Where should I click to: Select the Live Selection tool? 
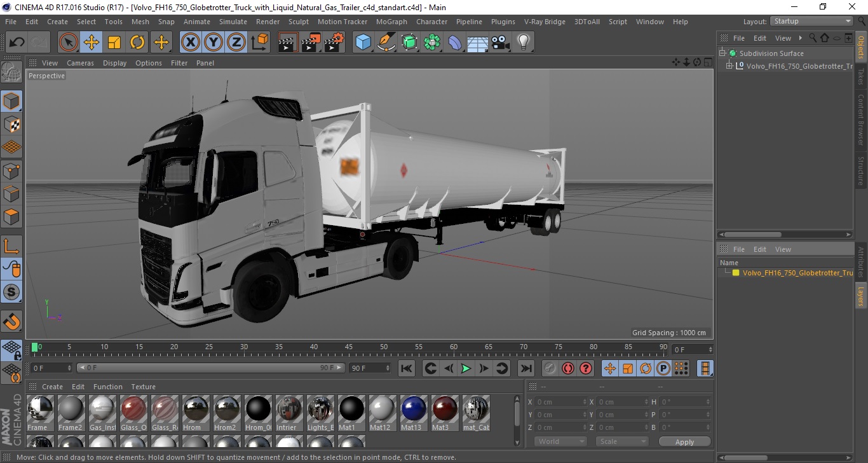69,43
